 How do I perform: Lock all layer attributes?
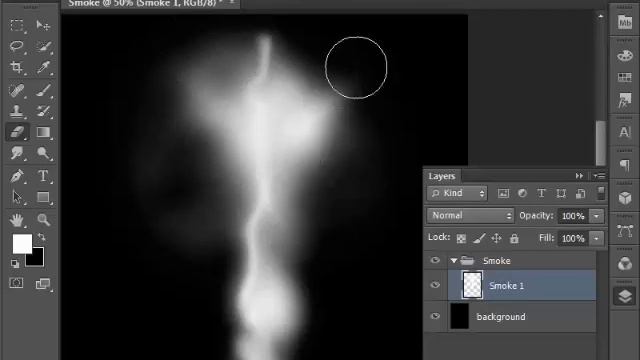point(514,238)
